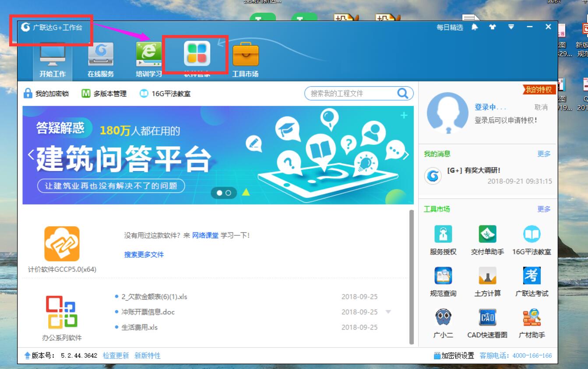This screenshot has height=369, width=588.
Task: Click the magnifier search icon
Action: point(403,93)
